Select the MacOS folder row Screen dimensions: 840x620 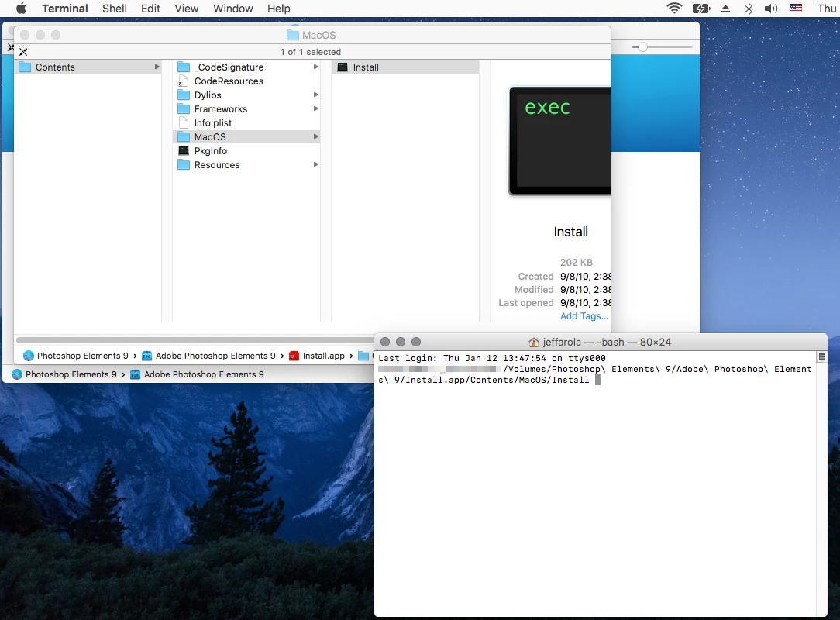pyautogui.click(x=247, y=136)
